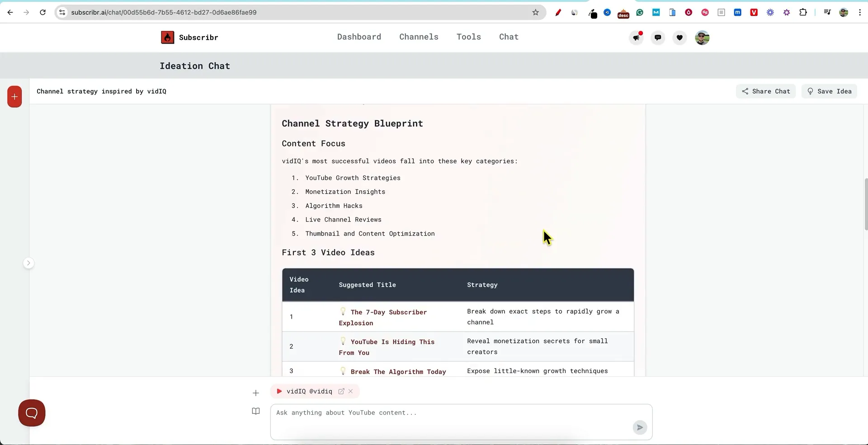Click Share Chat button
This screenshot has width=868, height=445.
coord(766,91)
